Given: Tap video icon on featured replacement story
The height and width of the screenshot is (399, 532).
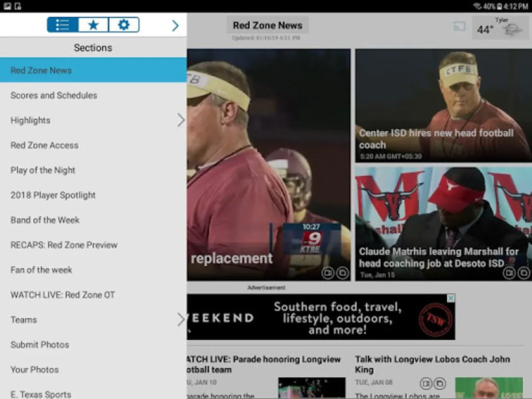Looking at the screenshot, I should pos(328,273).
